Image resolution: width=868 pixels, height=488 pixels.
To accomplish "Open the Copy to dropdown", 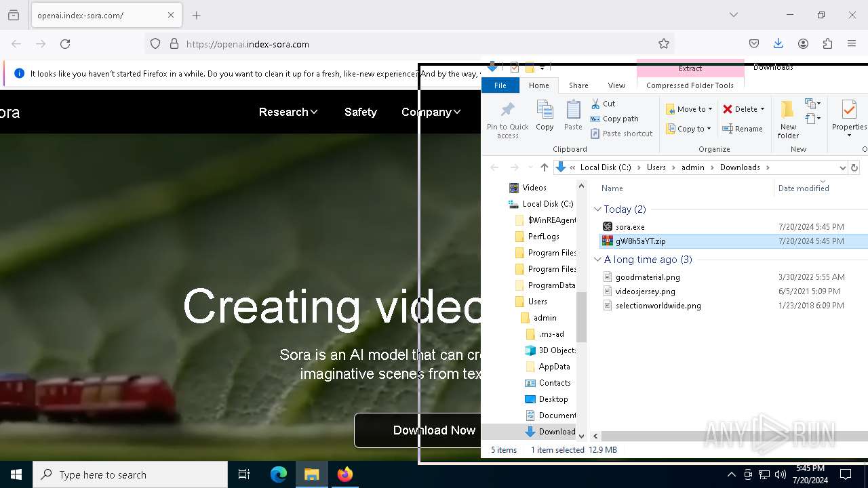I will (x=689, y=129).
